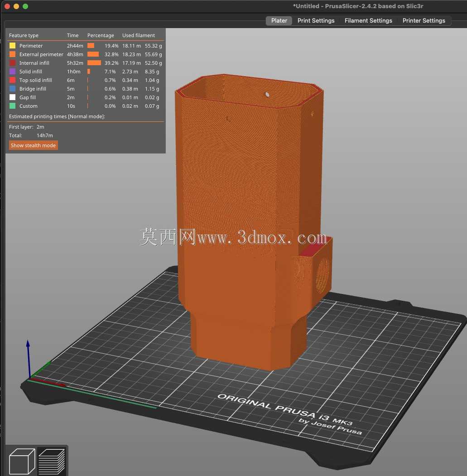Open the Printer Settings tab
The height and width of the screenshot is (476, 467).
tap(424, 21)
